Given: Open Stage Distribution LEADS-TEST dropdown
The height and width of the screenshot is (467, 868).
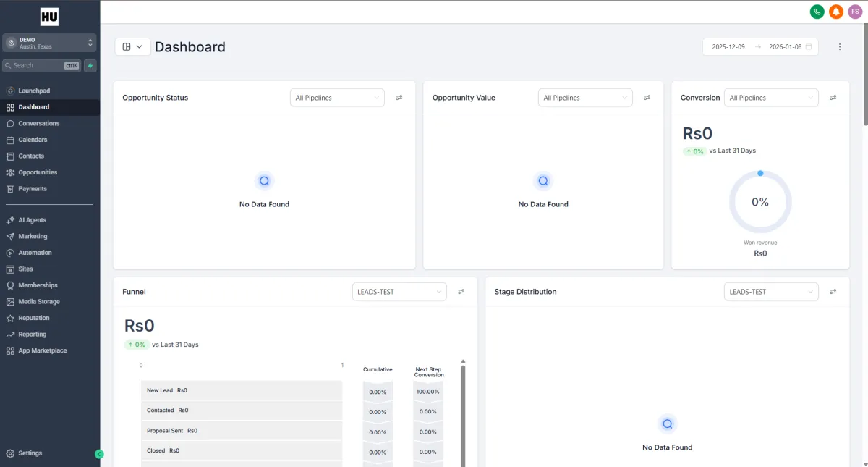Looking at the screenshot, I should (771, 292).
